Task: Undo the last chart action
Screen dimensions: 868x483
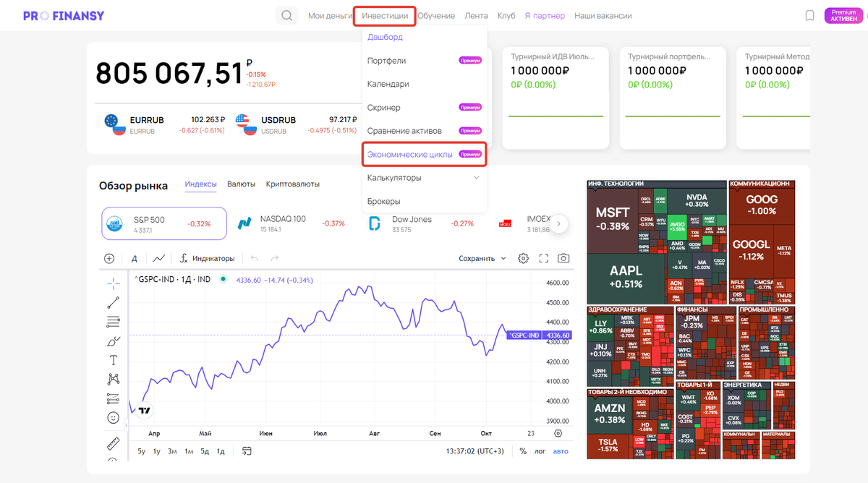Action: [x=254, y=258]
